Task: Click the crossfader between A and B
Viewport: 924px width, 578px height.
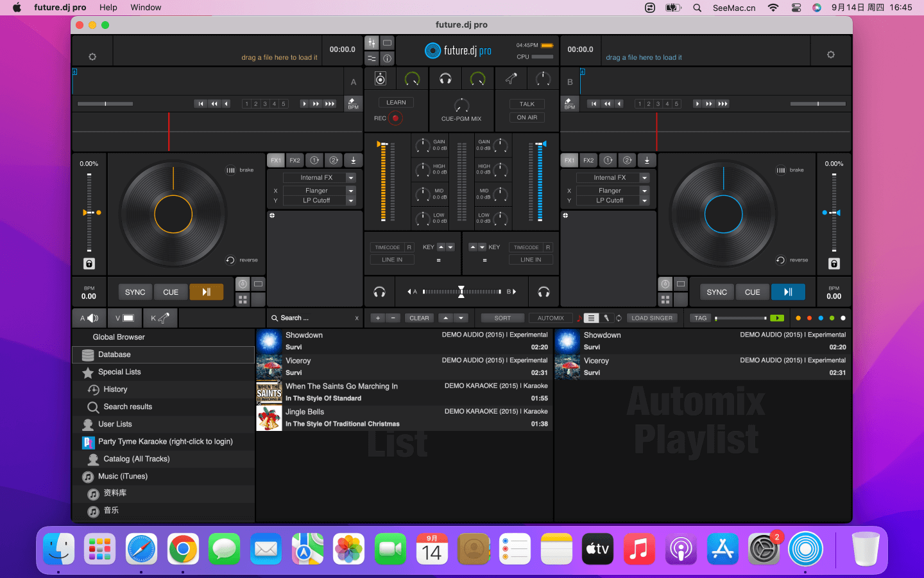Action: coord(461,292)
